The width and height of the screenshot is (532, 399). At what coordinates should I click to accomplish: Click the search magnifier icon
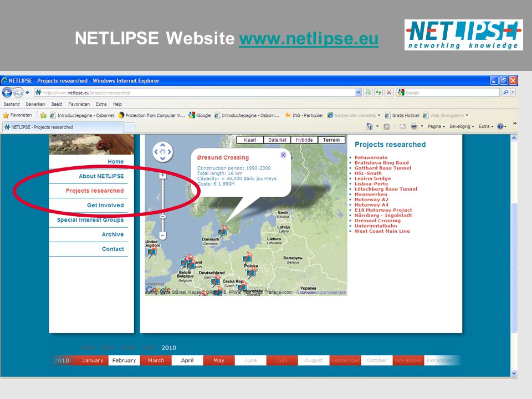pos(505,93)
